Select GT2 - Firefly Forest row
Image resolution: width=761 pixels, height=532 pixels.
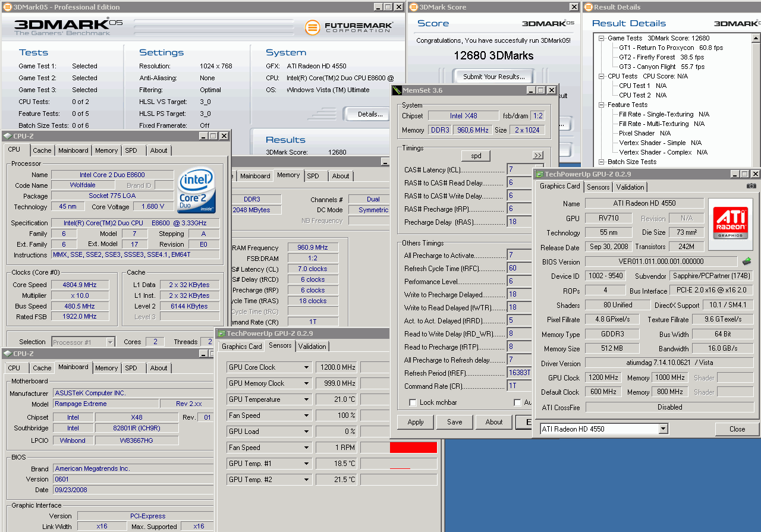[x=661, y=57]
